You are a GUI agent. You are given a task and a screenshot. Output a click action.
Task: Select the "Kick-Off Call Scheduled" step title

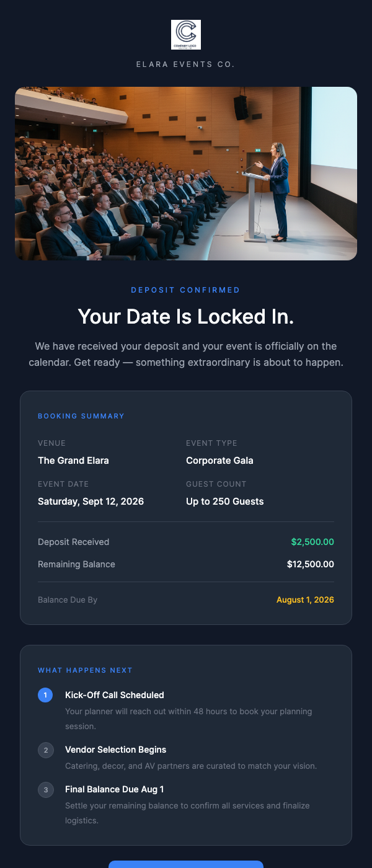pos(115,695)
